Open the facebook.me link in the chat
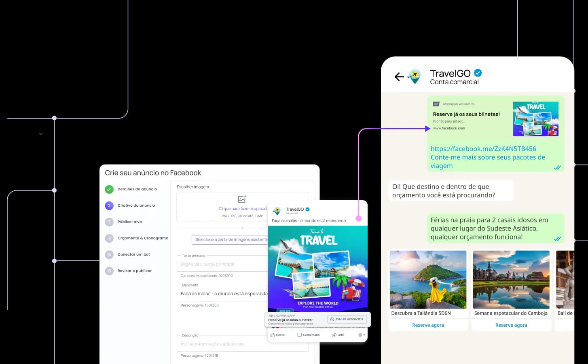 [x=483, y=148]
